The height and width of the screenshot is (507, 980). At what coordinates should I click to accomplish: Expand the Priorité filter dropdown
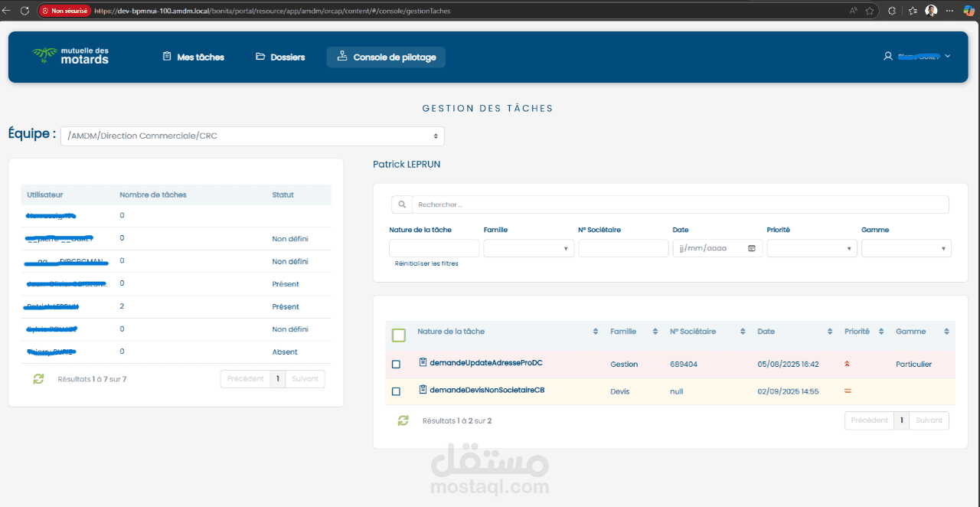point(812,248)
